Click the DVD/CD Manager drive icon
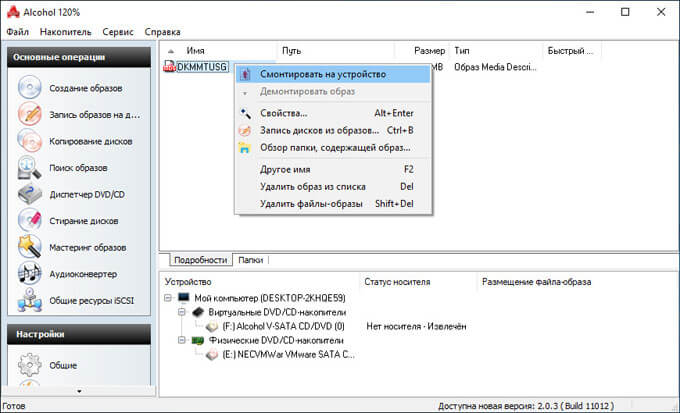The width and height of the screenshot is (680, 413). pos(29,194)
